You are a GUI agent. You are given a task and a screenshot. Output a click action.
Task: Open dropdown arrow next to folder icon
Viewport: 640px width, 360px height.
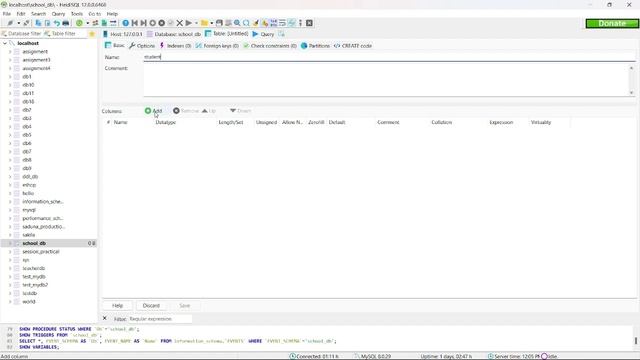pos(211,23)
